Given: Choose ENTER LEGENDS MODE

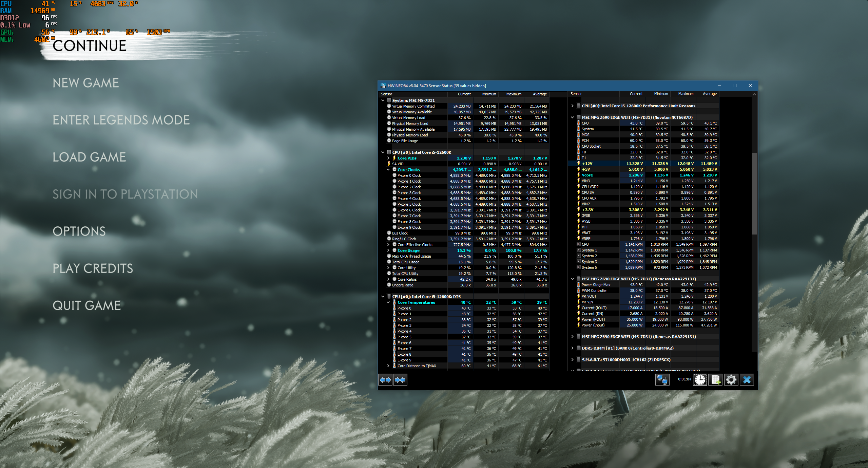Looking at the screenshot, I should (121, 120).
